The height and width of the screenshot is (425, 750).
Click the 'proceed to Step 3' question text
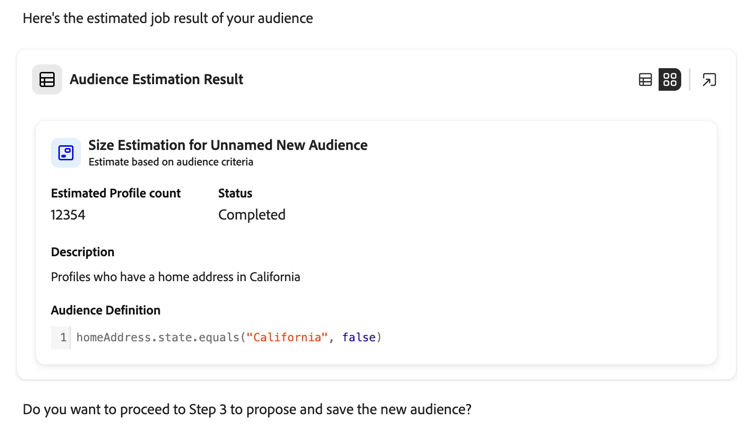pos(247,409)
